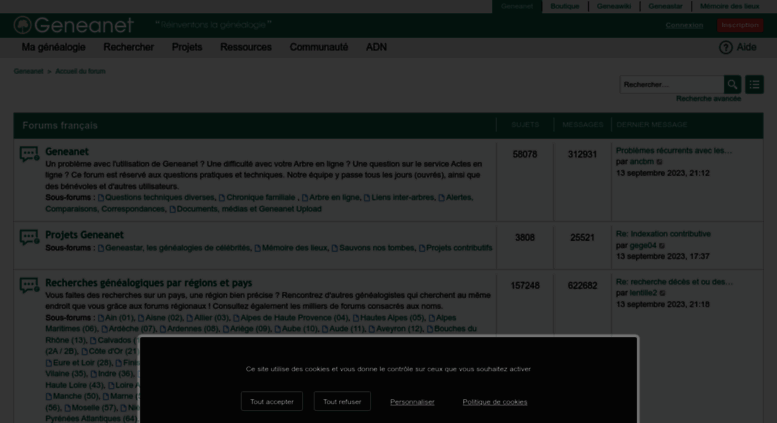777x423 pixels.
Task: Click Geneanet breadcrumb link
Action: click(28, 71)
